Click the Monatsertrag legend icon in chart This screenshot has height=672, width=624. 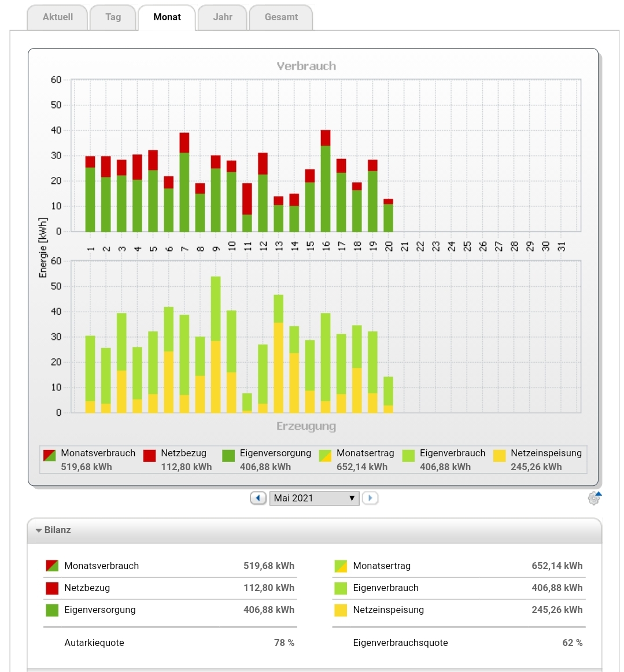pyautogui.click(x=326, y=455)
